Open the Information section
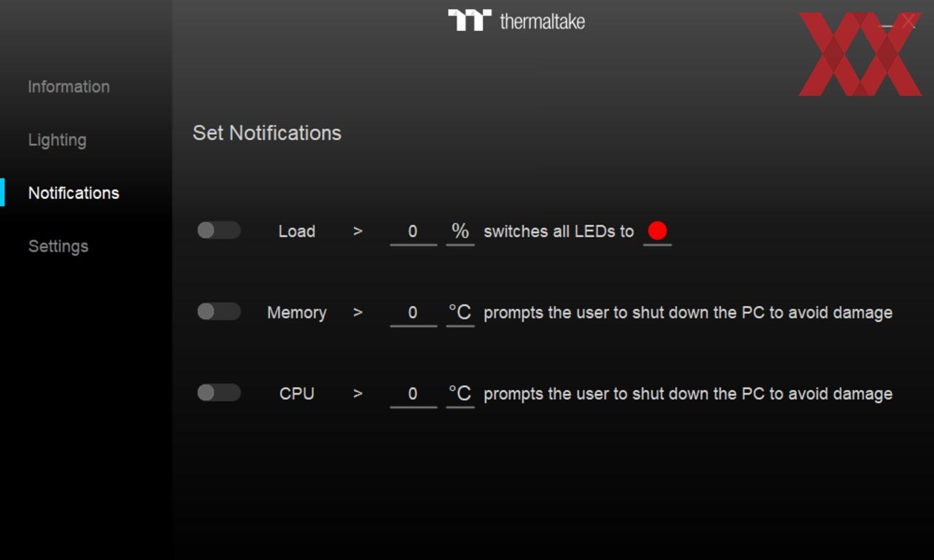Viewport: 934px width, 560px height. click(x=69, y=86)
